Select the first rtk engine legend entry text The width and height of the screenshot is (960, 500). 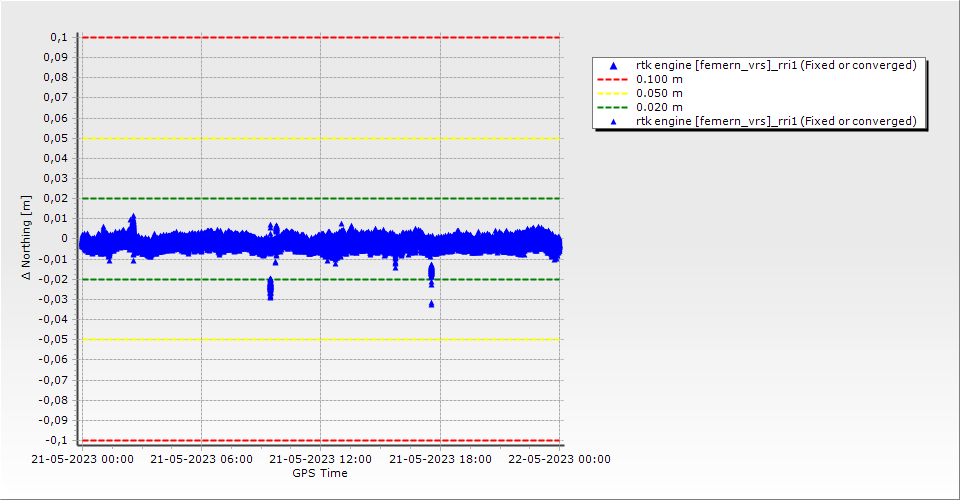click(x=776, y=65)
